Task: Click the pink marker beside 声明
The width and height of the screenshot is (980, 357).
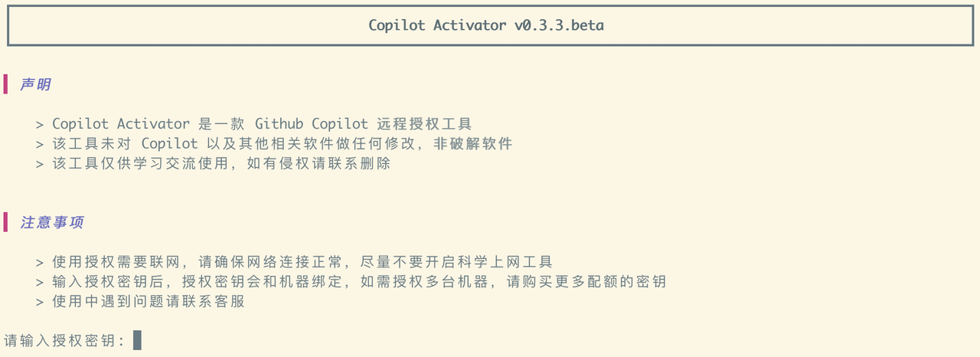Action: click(x=5, y=84)
